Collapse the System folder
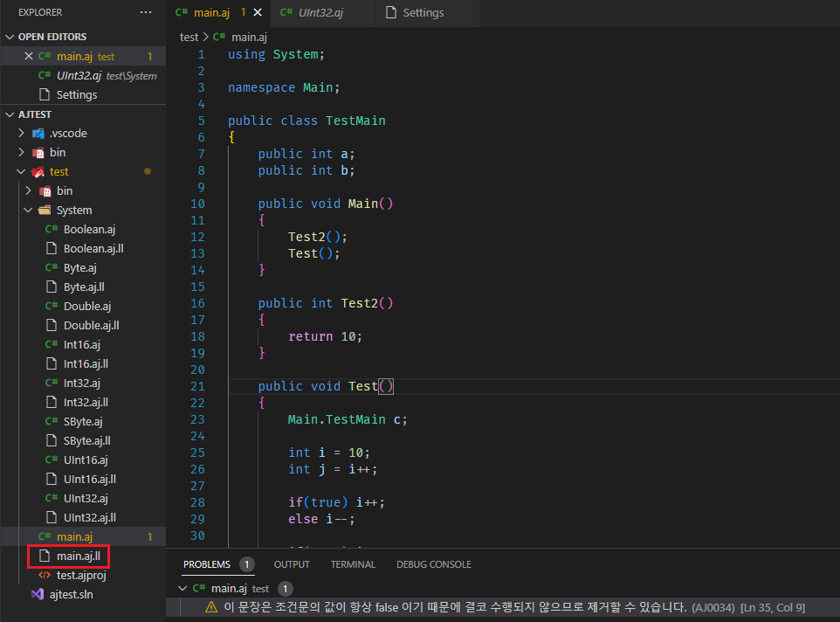The height and width of the screenshot is (622, 840). pyautogui.click(x=29, y=210)
